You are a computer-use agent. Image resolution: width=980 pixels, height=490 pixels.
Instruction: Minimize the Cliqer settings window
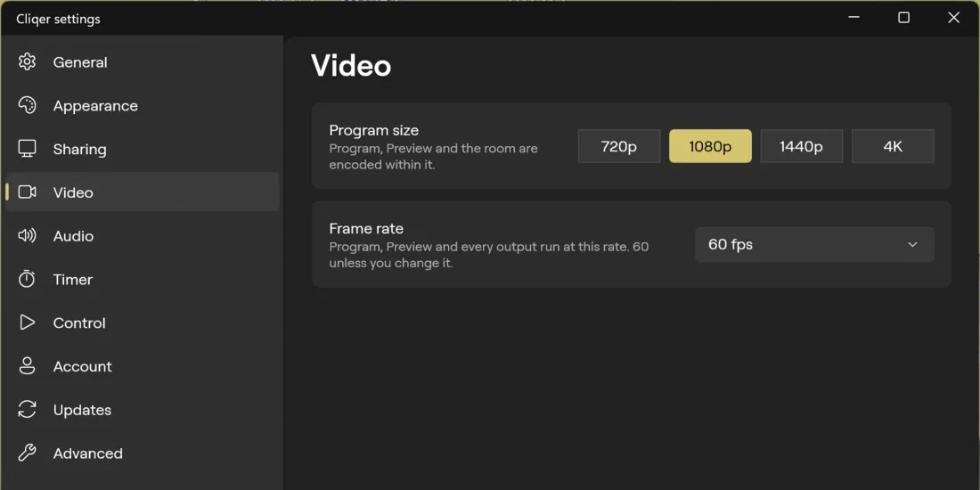[853, 18]
